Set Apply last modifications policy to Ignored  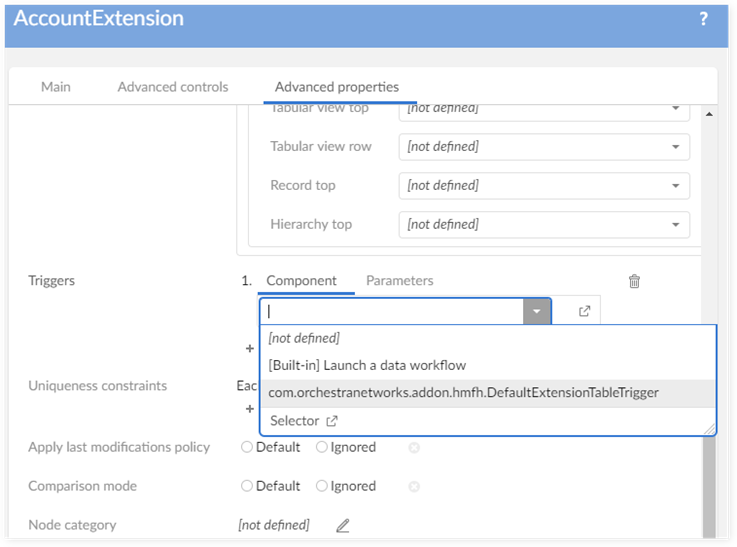click(x=322, y=447)
